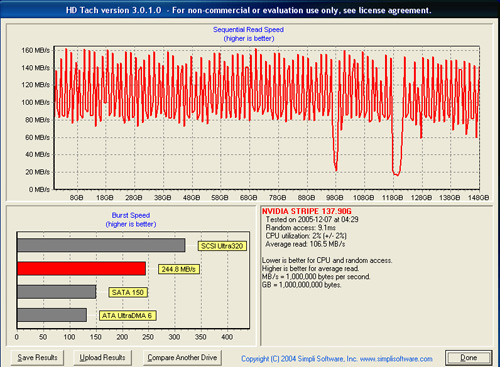
Task: Click the 118GB axis label
Action: (x=392, y=198)
